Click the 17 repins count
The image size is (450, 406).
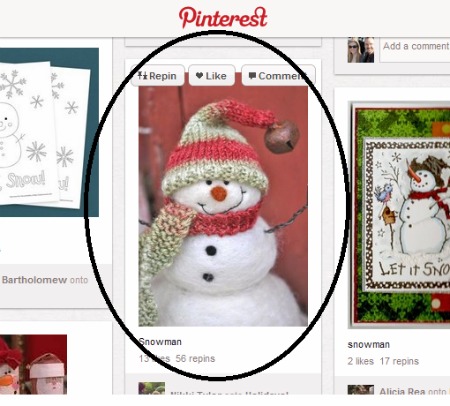click(399, 361)
